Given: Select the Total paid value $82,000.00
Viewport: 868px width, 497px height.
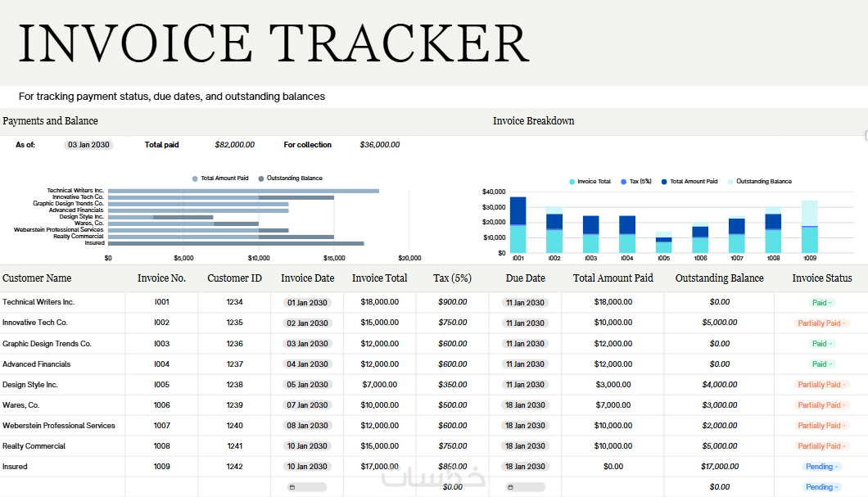Looking at the screenshot, I should click(235, 145).
